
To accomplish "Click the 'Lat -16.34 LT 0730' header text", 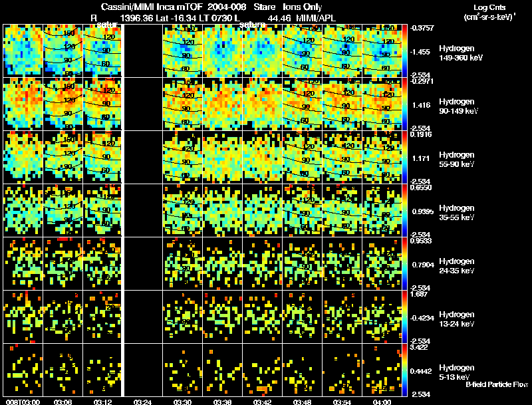I will click(x=194, y=18).
